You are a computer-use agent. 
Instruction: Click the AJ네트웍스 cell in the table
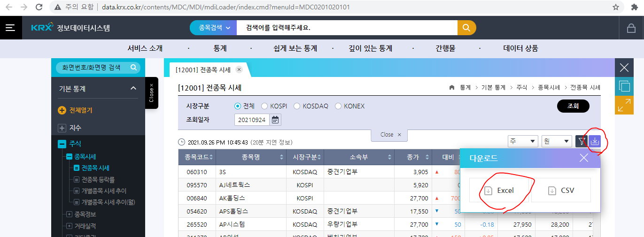[x=251, y=185]
